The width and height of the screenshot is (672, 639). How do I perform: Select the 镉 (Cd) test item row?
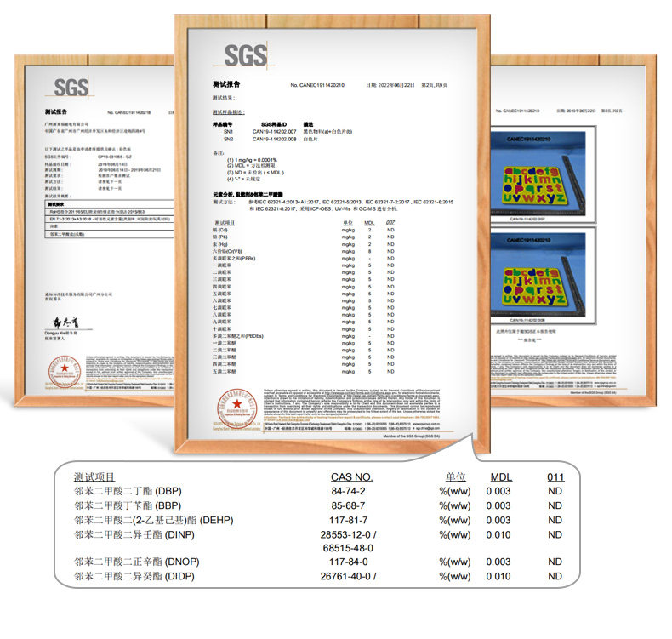coord(304,230)
